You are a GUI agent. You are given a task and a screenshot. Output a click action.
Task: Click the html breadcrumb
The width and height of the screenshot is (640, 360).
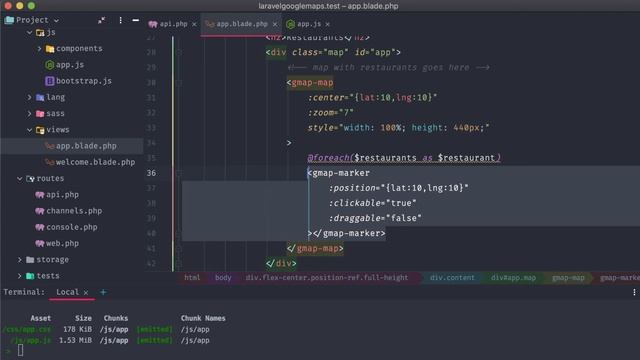point(192,278)
